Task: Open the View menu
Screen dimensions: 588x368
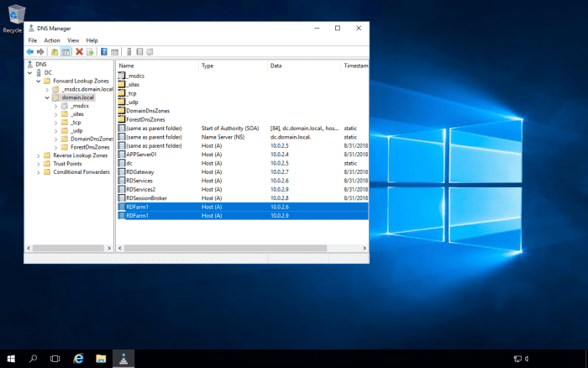Action: (73, 40)
